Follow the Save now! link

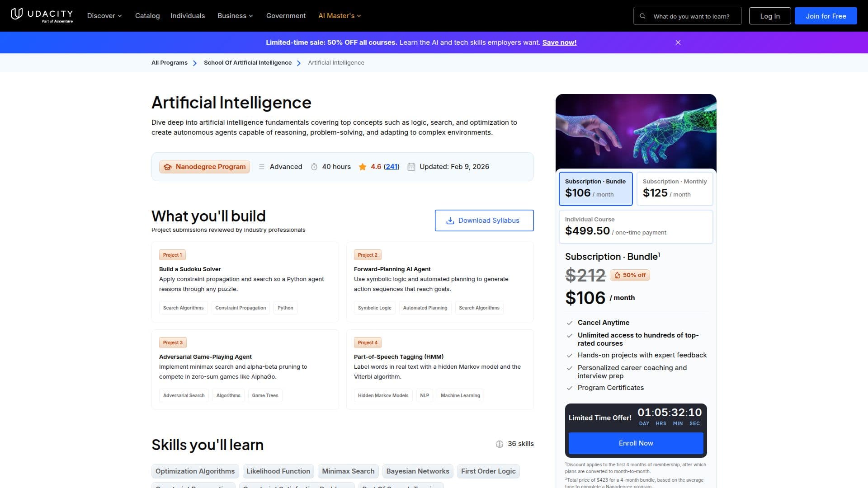point(559,42)
